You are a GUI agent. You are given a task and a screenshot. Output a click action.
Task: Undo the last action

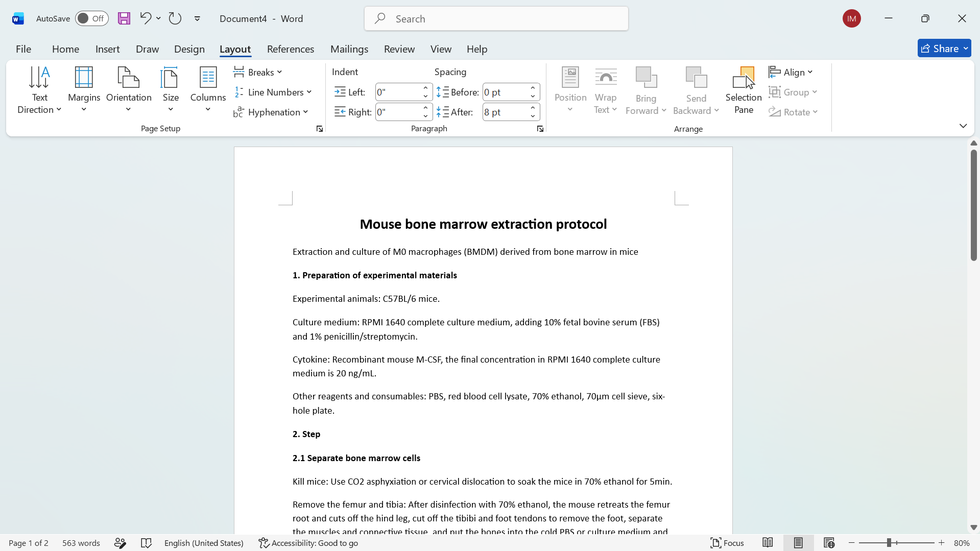pyautogui.click(x=146, y=18)
